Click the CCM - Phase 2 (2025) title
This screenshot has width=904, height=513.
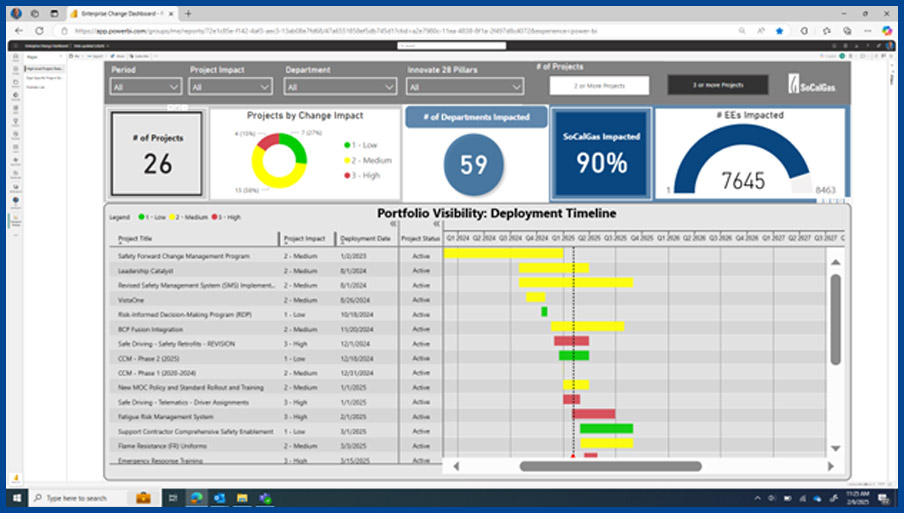[x=149, y=359]
